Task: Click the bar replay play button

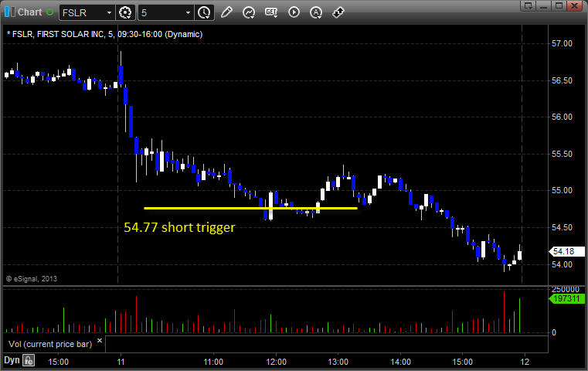Action: [294, 12]
